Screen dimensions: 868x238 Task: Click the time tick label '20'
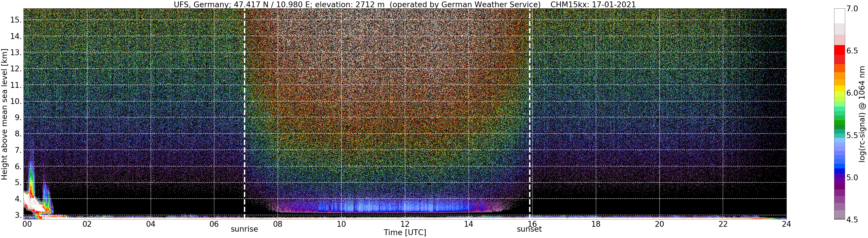click(x=659, y=224)
